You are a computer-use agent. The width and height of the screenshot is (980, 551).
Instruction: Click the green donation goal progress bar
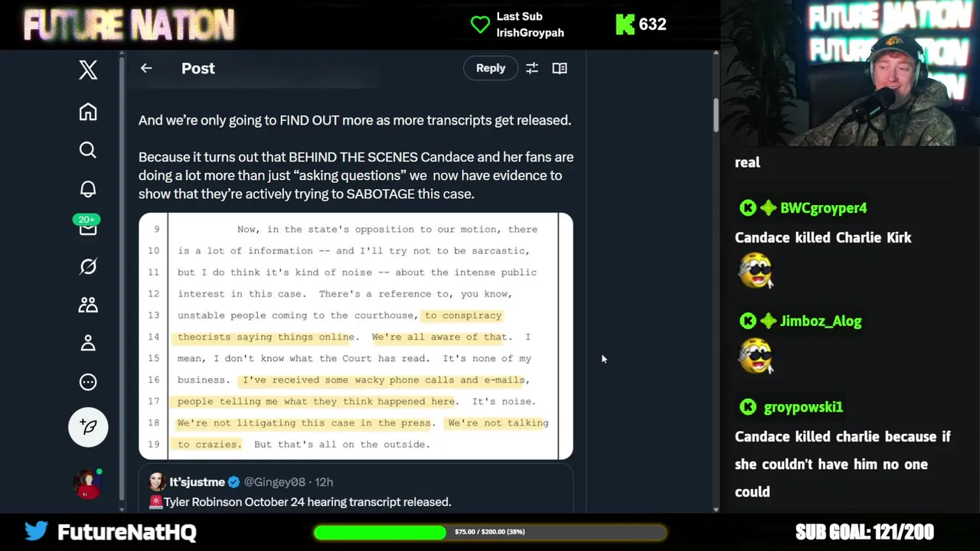(490, 532)
